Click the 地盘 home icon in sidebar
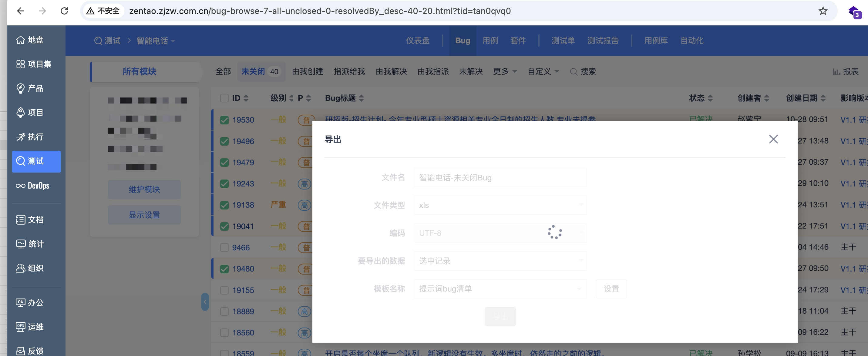 coord(20,40)
